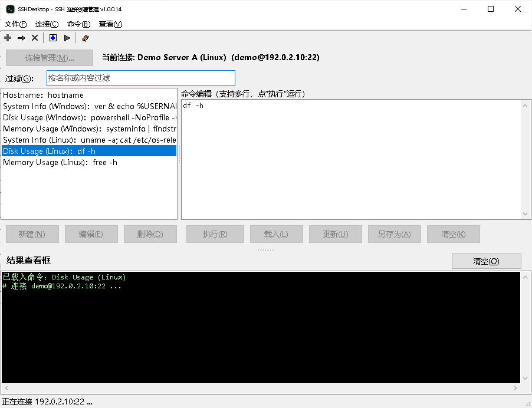
Task: Click the 结果查看框 heading
Action: tap(28, 261)
